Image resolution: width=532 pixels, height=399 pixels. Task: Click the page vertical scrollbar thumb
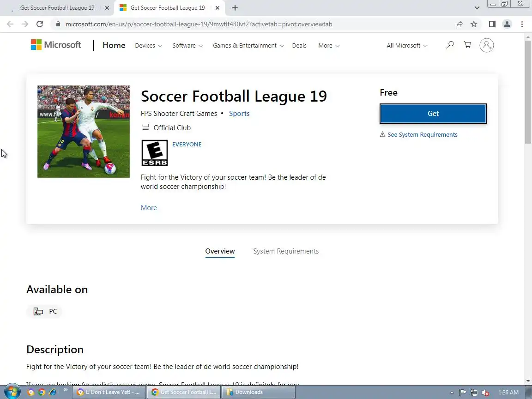528,91
